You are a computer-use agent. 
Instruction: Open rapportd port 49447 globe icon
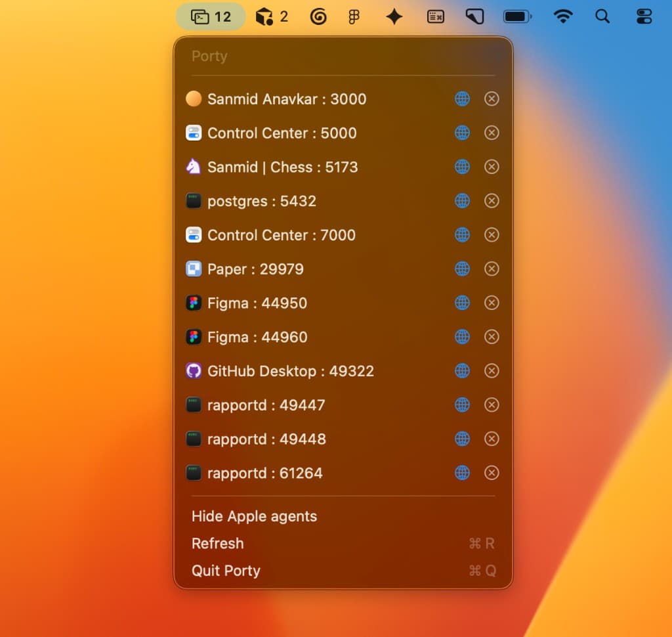(x=462, y=405)
